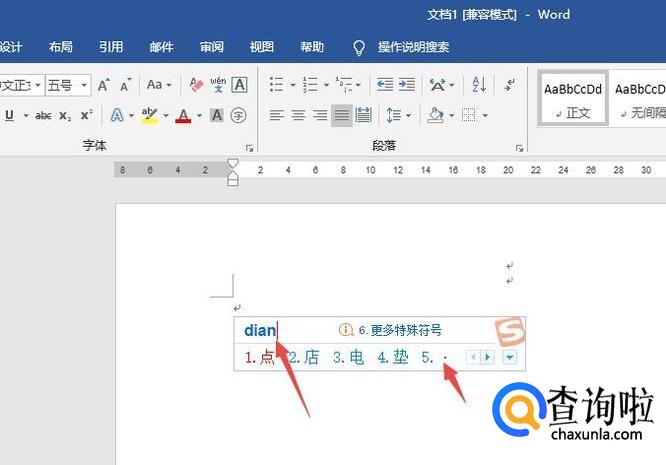Click the enclosed character icon
The height and width of the screenshot is (465, 666).
pyautogui.click(x=238, y=116)
